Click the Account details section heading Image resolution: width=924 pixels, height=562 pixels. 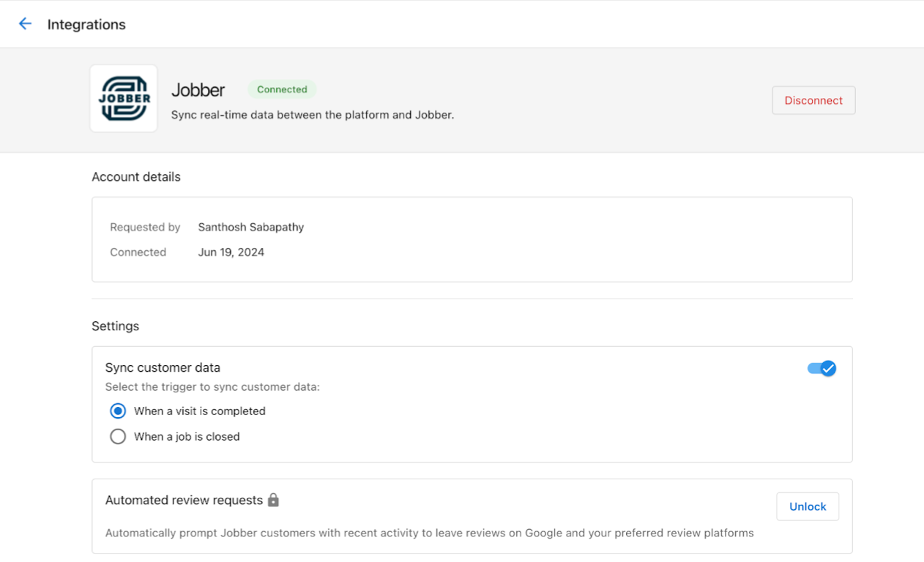coord(136,176)
